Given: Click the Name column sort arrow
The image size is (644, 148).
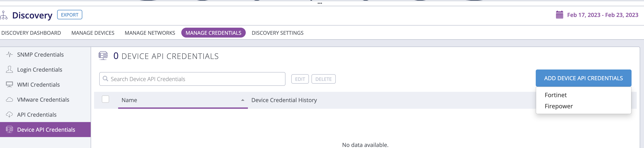Looking at the screenshot, I should [x=243, y=100].
